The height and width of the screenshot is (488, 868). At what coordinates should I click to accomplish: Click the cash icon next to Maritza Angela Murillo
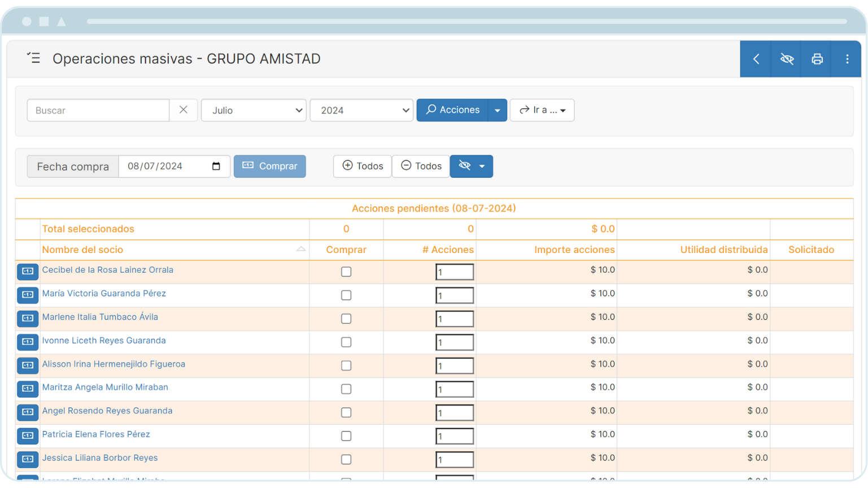28,389
